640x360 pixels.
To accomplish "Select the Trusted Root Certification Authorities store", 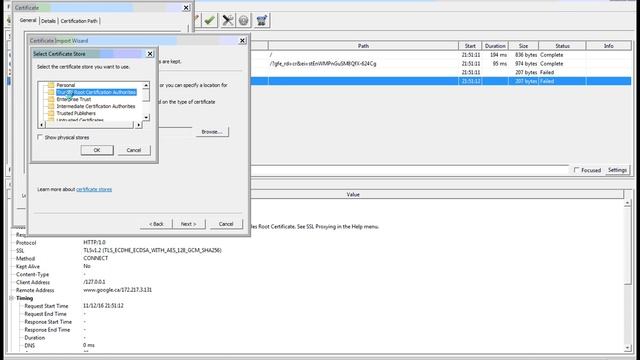I will click(x=96, y=92).
